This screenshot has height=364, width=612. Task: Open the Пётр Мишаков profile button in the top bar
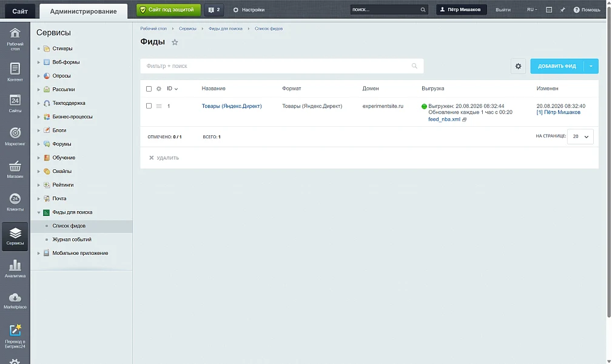(462, 10)
